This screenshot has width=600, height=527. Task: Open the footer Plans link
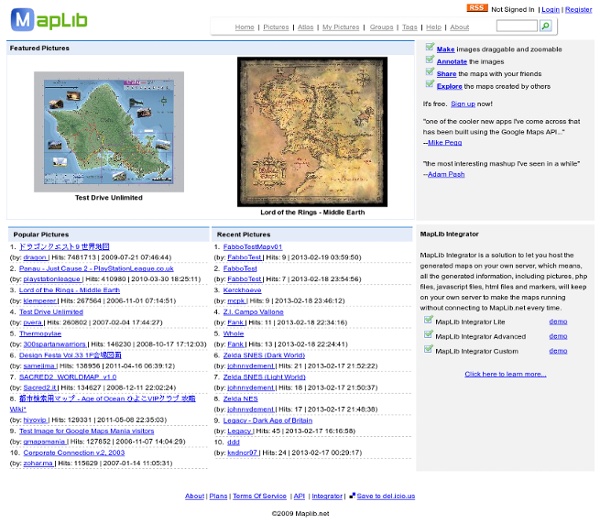218,496
